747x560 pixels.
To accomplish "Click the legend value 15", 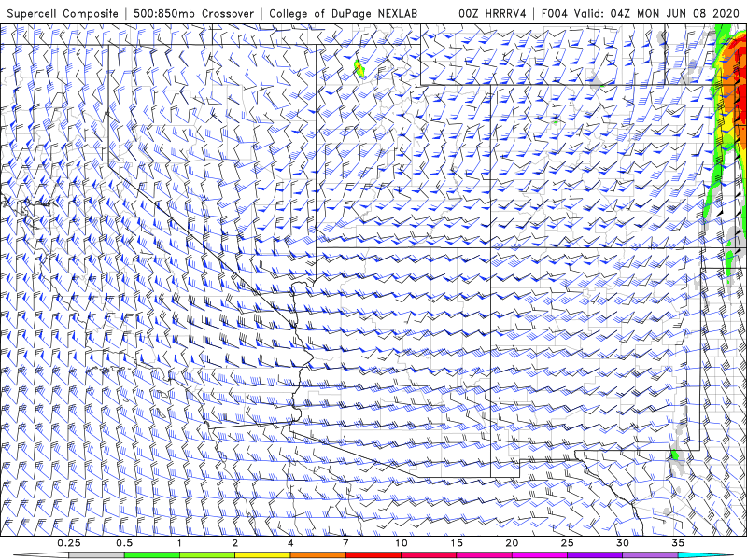I will point(457,543).
